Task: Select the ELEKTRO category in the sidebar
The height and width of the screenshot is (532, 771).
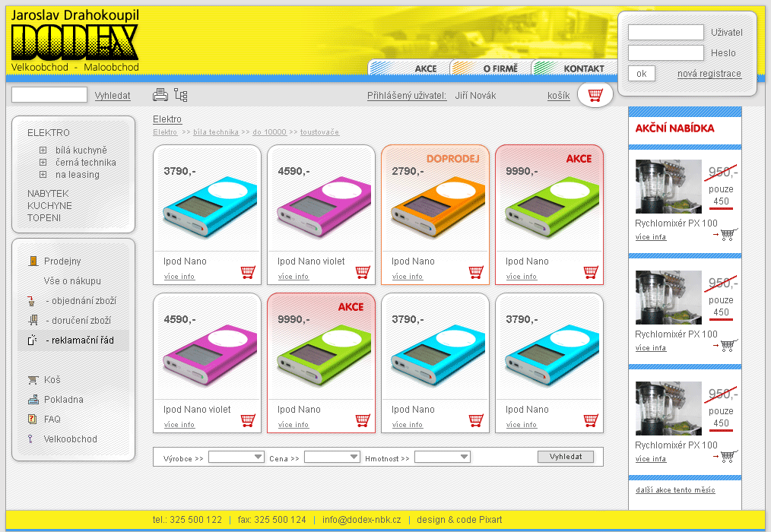Action: pos(49,133)
